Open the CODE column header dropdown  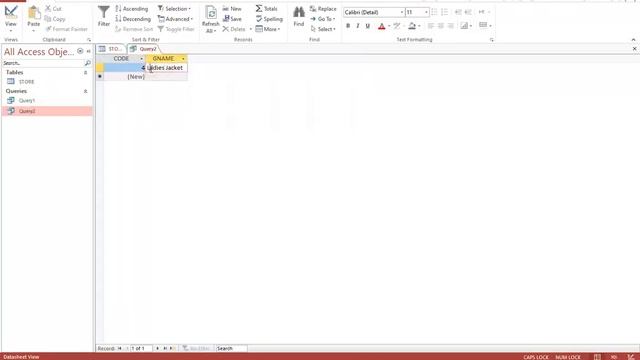[x=141, y=59]
